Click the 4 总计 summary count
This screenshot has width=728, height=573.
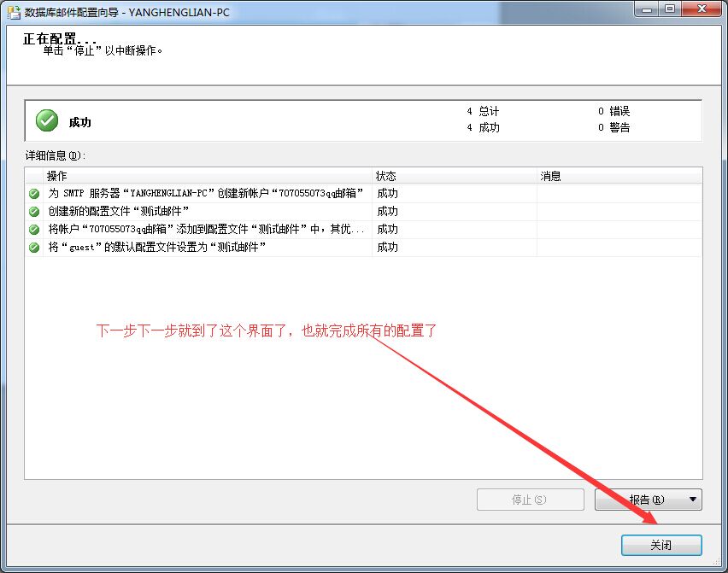point(483,111)
